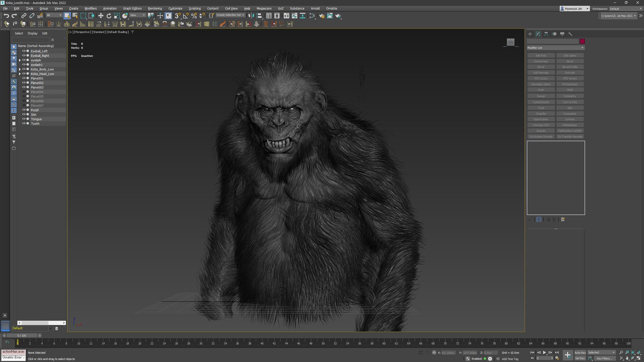The height and width of the screenshot is (362, 644).
Task: Activate the Select Object tool
Action: pyautogui.click(x=67, y=16)
